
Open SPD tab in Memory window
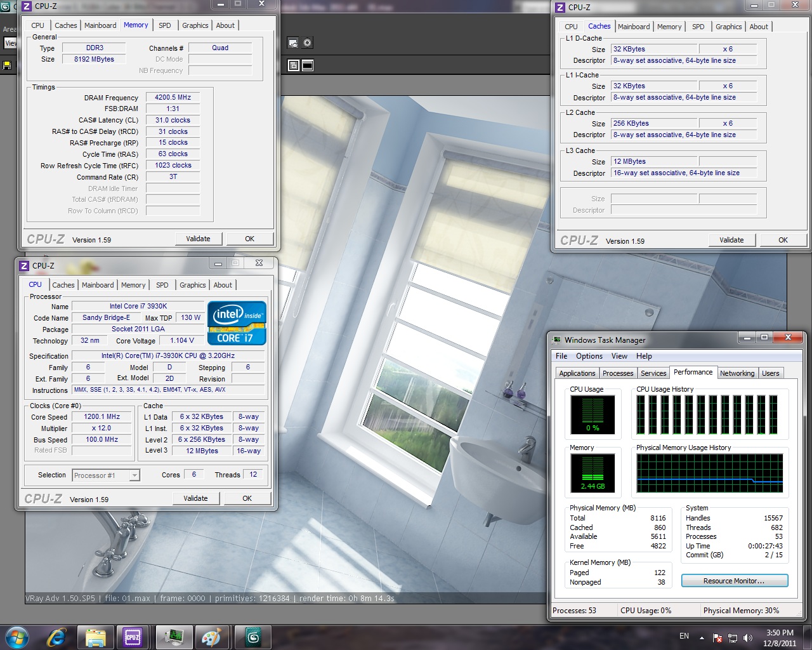tap(164, 25)
